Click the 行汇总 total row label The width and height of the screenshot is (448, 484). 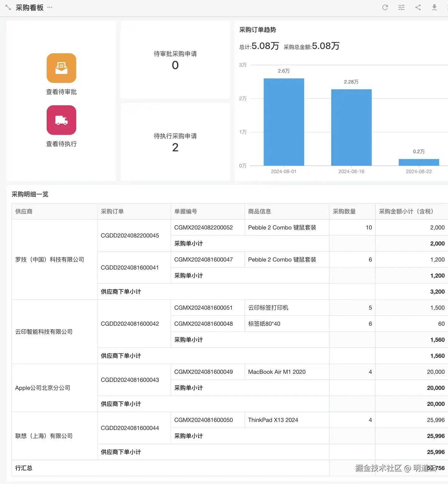pos(24,468)
